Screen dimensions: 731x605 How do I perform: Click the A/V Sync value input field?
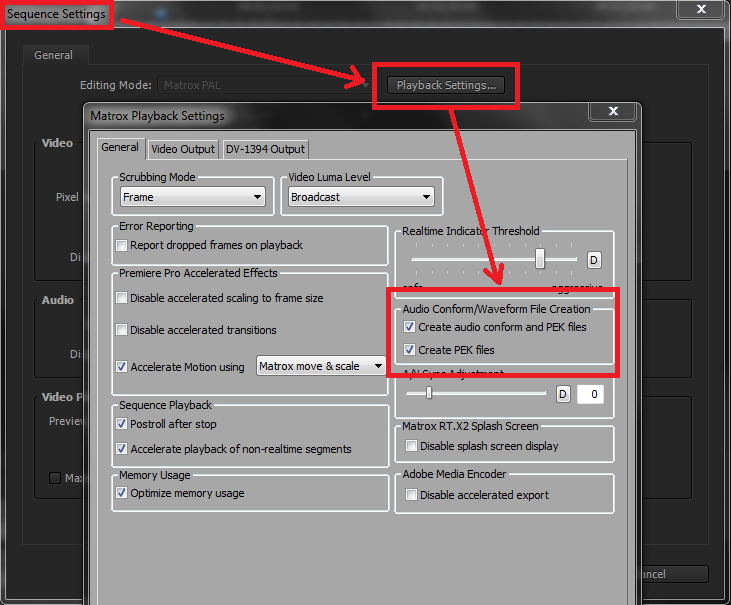tap(589, 394)
